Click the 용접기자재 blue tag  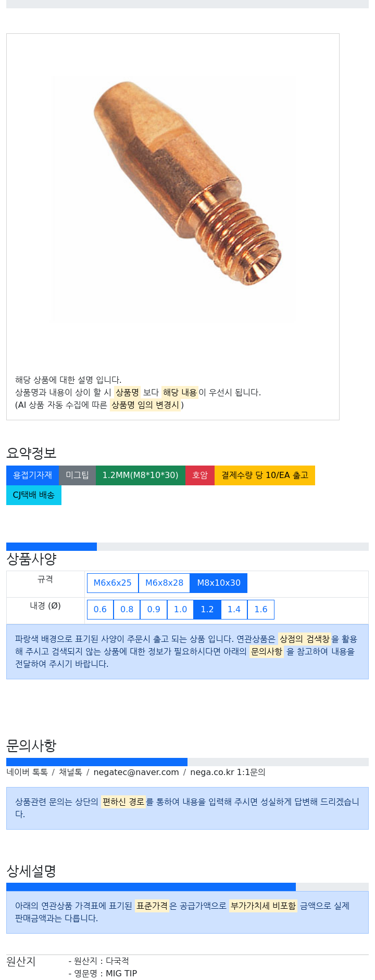coord(32,475)
